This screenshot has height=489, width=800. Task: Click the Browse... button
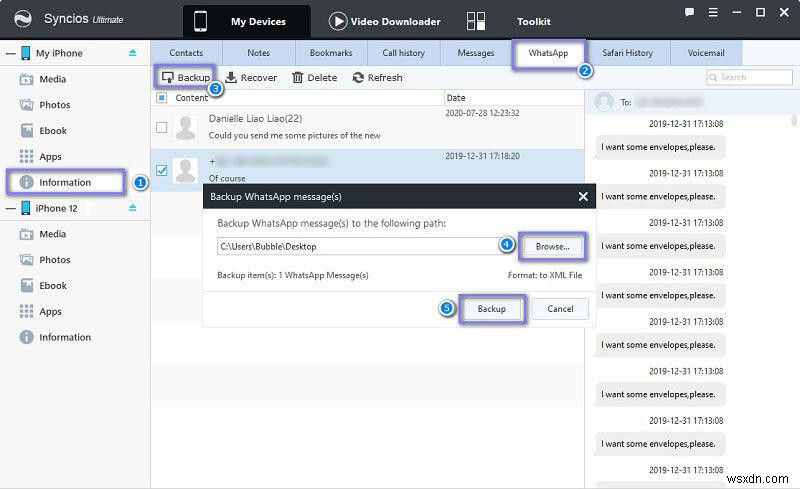pyautogui.click(x=553, y=247)
